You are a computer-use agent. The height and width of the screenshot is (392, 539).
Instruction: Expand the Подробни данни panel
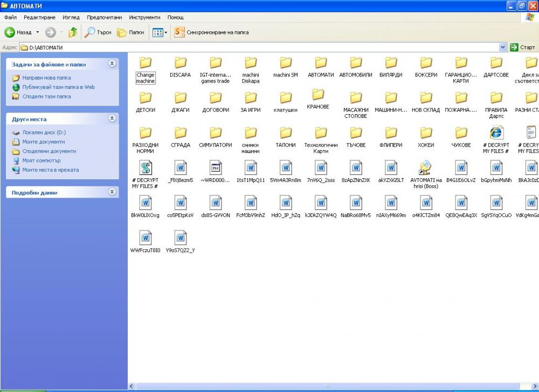[x=112, y=192]
